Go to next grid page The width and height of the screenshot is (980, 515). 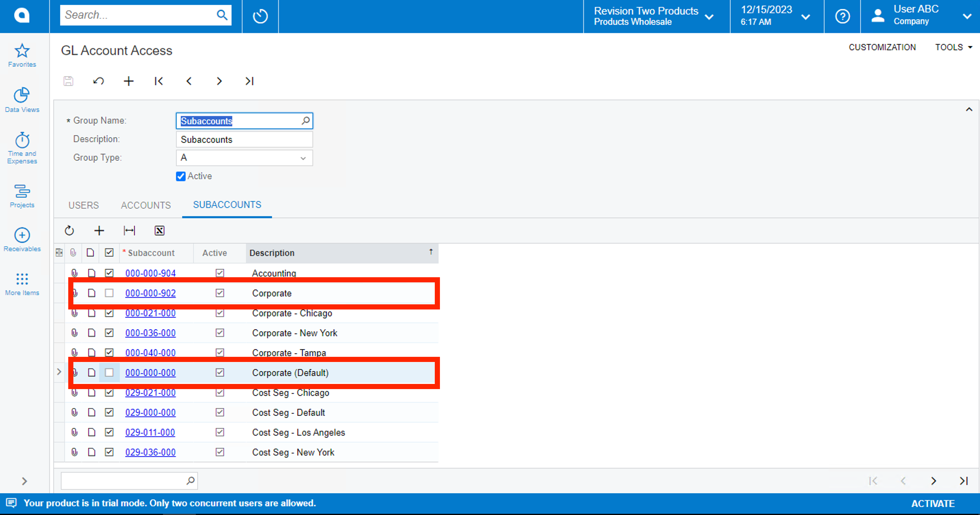[933, 481]
